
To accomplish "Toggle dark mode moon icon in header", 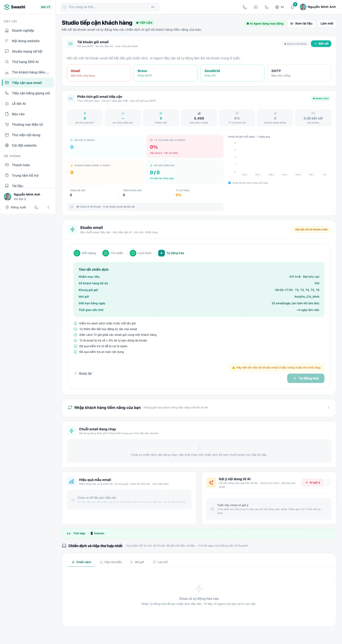I will coord(267,7).
